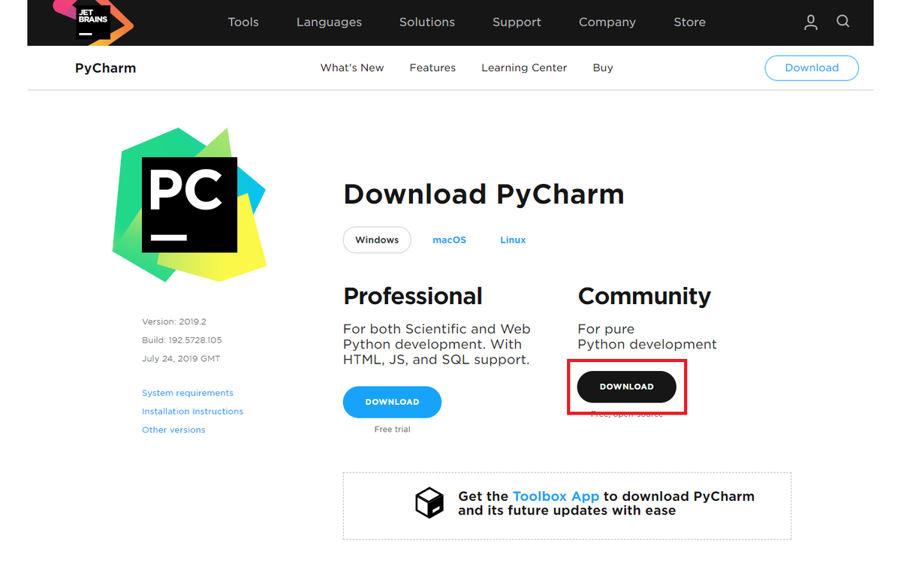Click the outlined Download button in header
Viewport: 901px width, 588px height.
click(x=812, y=68)
